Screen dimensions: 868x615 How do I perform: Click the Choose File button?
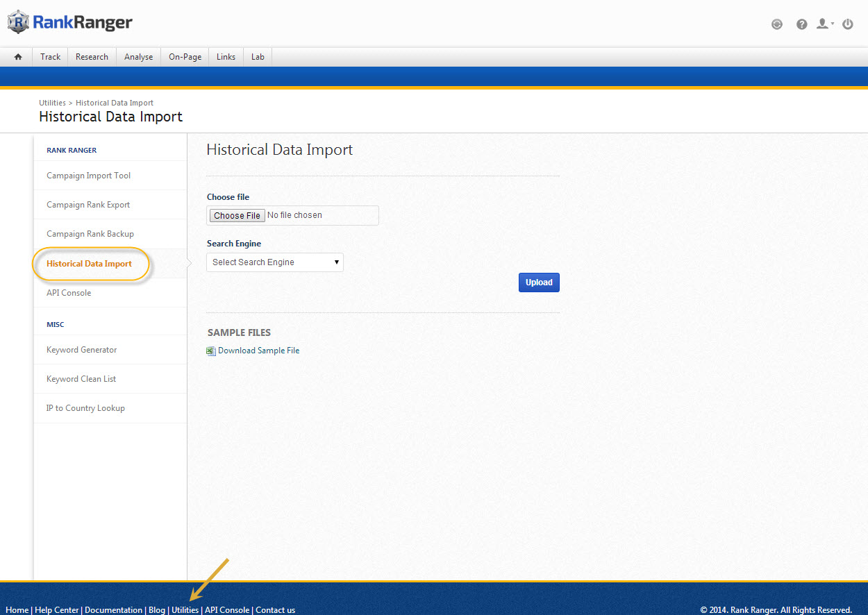coord(237,216)
